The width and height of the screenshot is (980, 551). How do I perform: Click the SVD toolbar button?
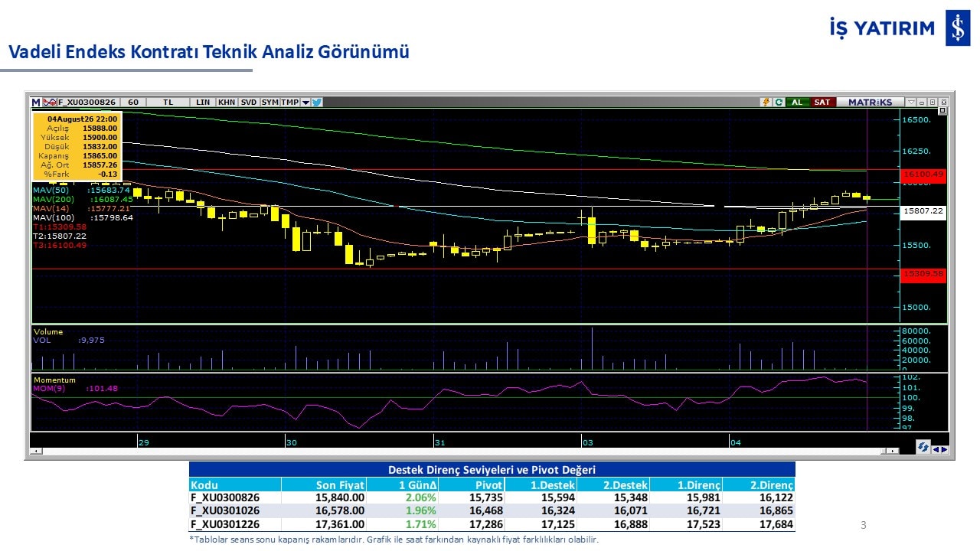click(x=249, y=102)
